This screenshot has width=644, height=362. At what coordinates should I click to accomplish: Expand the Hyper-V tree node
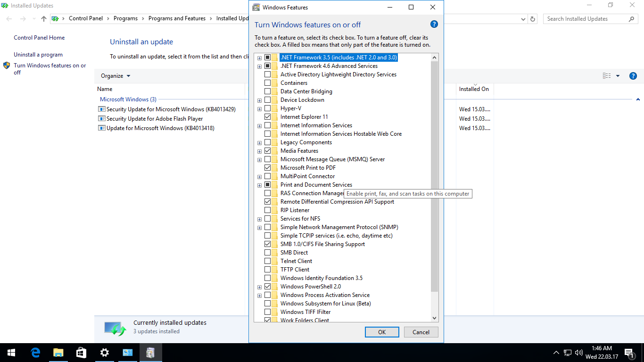click(x=259, y=109)
